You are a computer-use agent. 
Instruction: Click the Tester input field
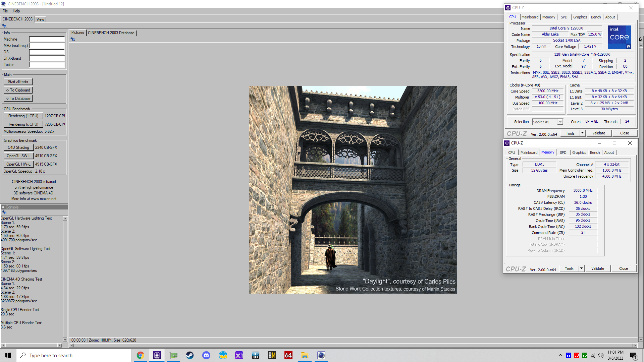[47, 65]
